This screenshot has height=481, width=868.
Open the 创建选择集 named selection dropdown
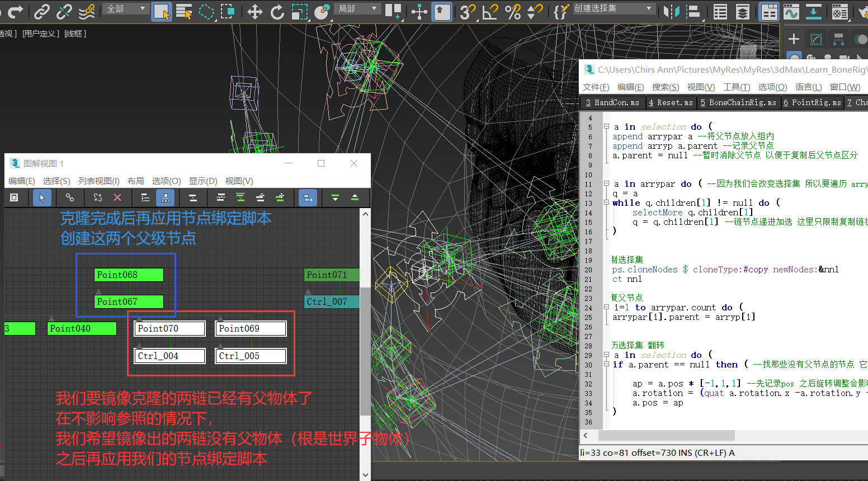[x=614, y=8]
